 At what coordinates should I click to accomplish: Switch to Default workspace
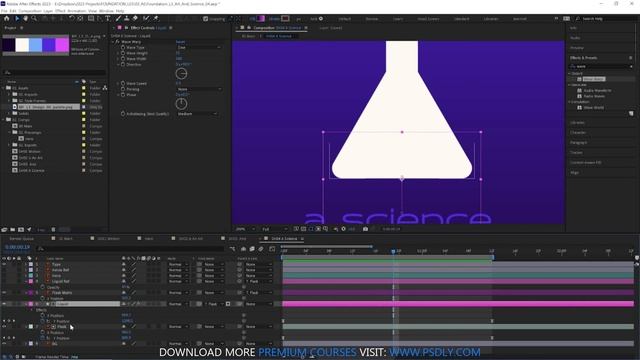(x=344, y=19)
